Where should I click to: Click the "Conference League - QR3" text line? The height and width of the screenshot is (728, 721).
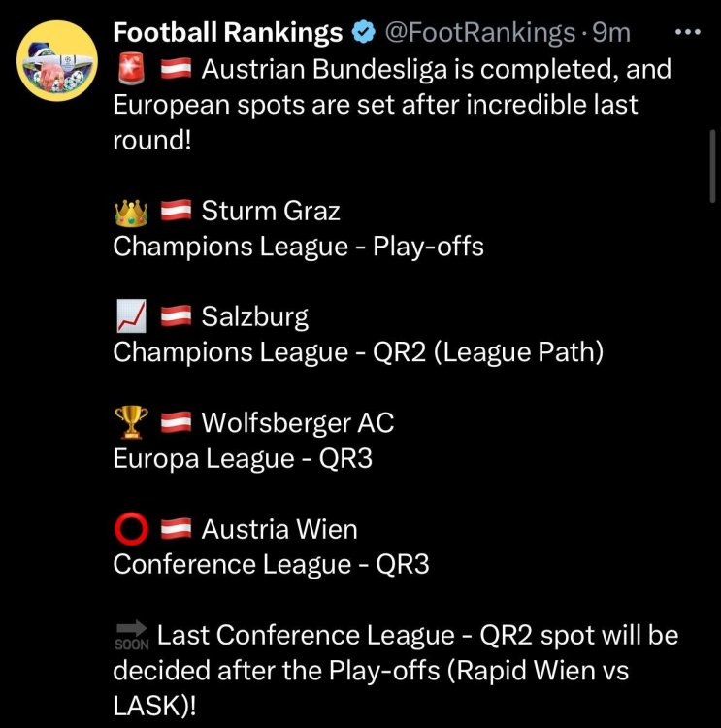(x=271, y=564)
